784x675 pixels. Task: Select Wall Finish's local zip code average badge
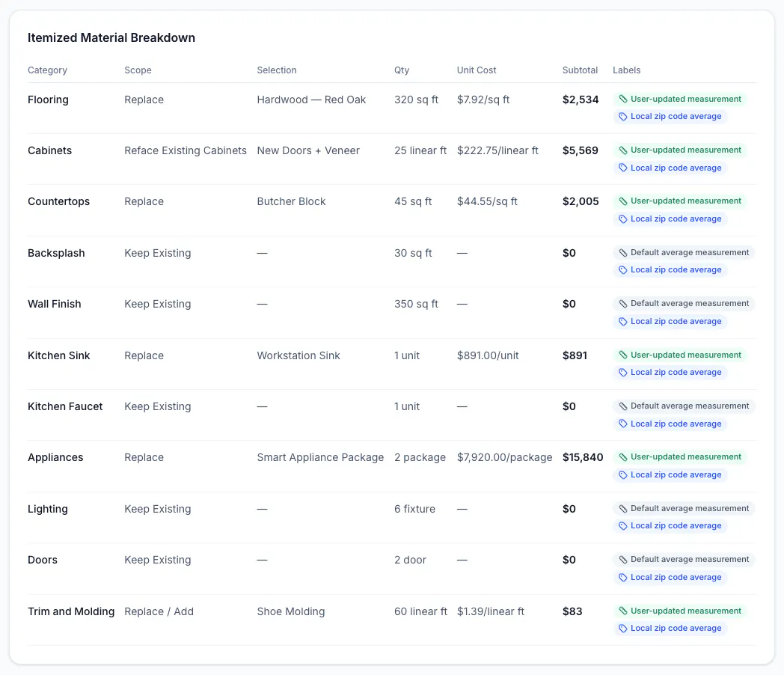click(x=670, y=322)
